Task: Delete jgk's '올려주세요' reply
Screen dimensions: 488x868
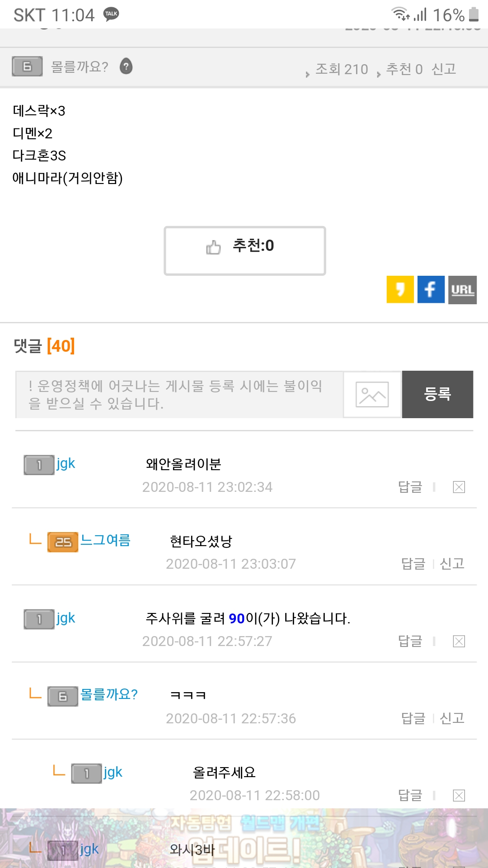Action: [x=459, y=795]
